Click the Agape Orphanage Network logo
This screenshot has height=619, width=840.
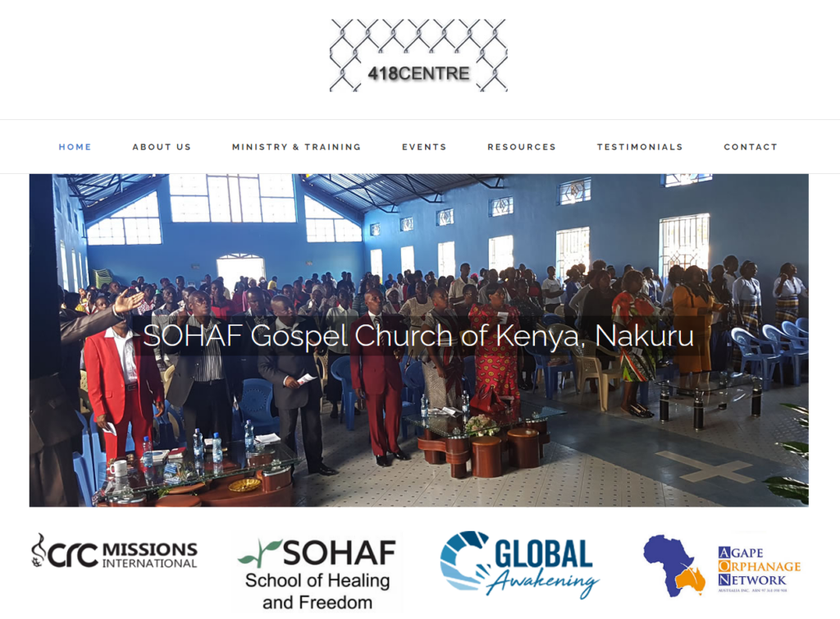(x=722, y=566)
